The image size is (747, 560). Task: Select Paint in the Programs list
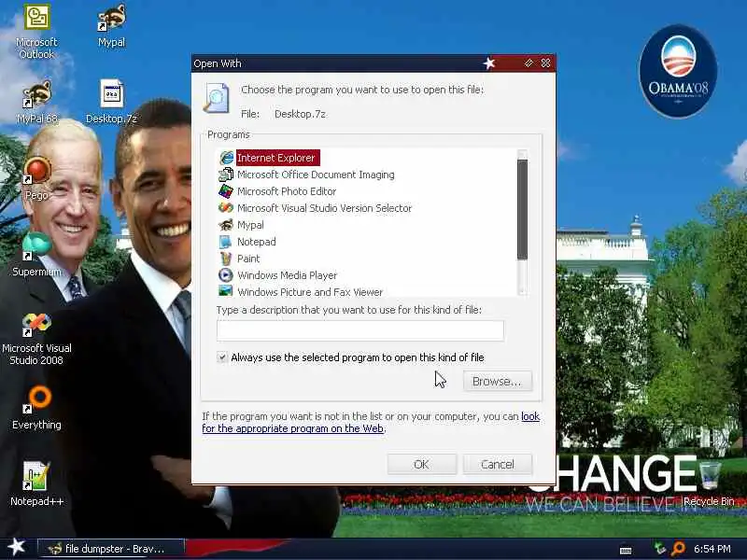[248, 259]
